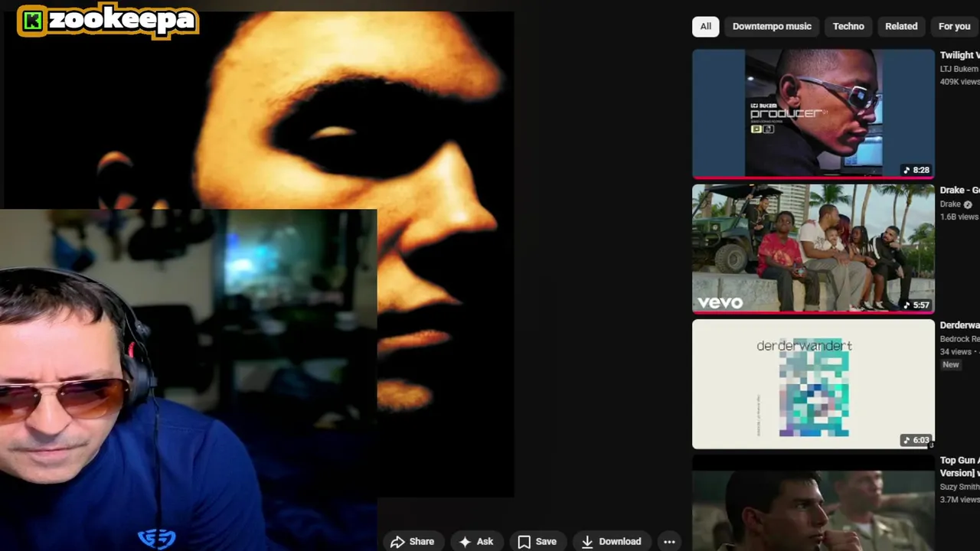
Task: Select the Related filter chip
Action: (901, 26)
